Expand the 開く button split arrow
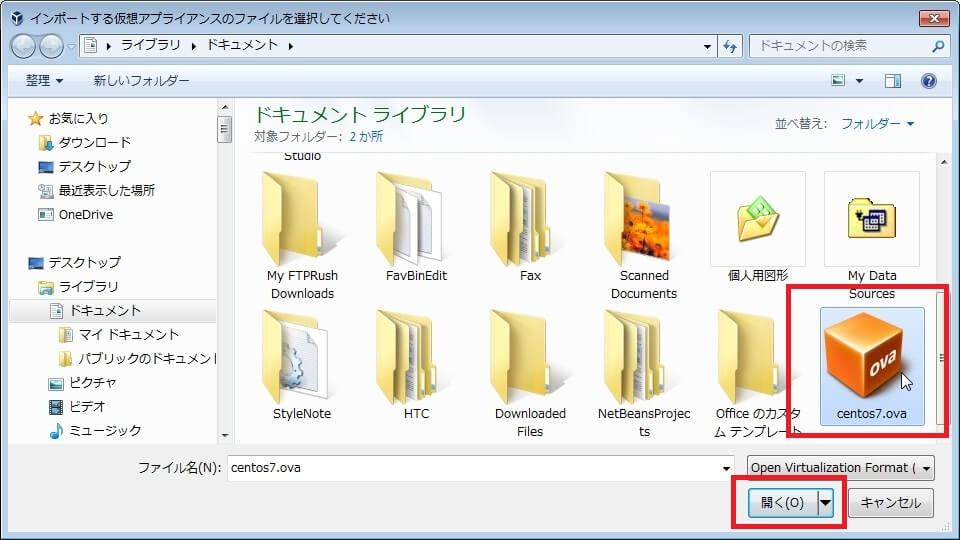Image resolution: width=960 pixels, height=540 pixels. pos(826,503)
